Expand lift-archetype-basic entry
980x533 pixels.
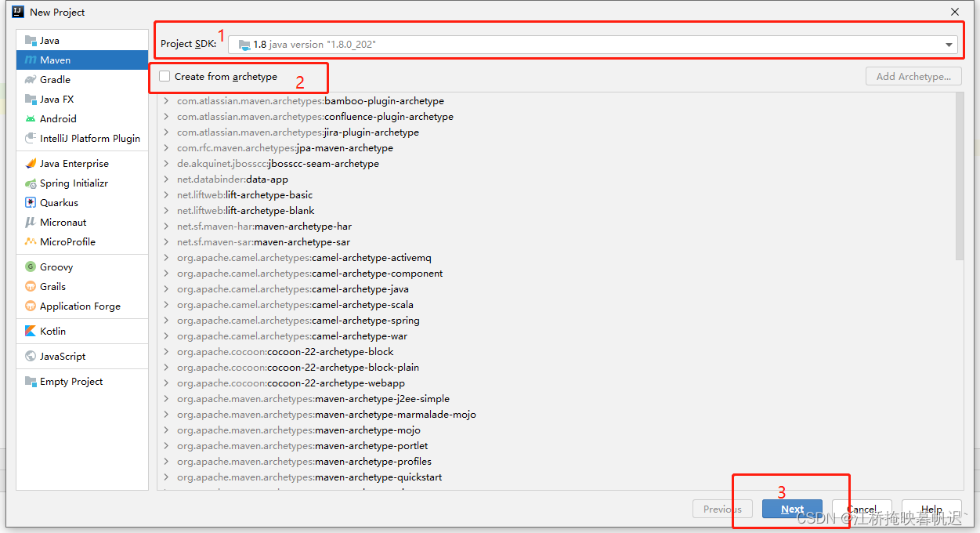coord(166,195)
